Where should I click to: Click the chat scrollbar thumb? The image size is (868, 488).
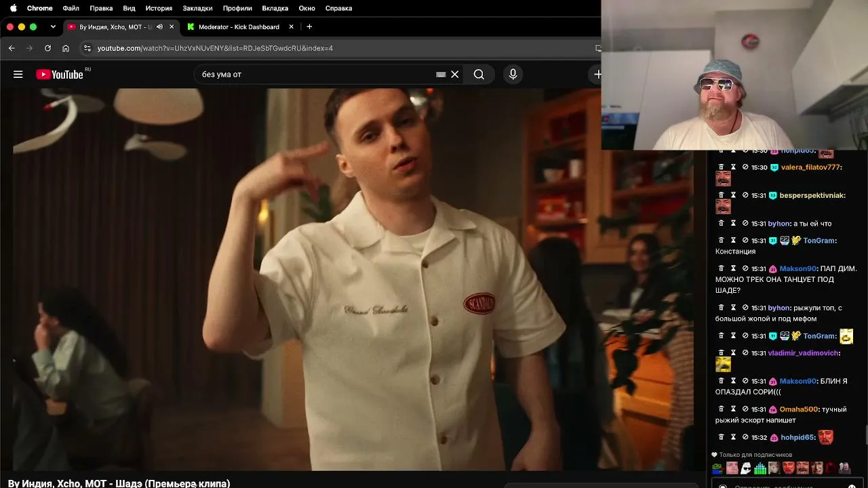[x=866, y=435]
